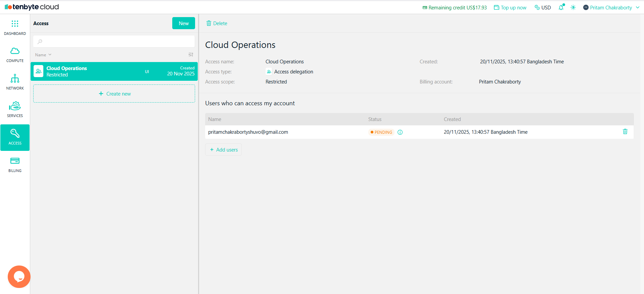The height and width of the screenshot is (294, 644).
Task: Click the Created column header in table
Action: (x=452, y=119)
